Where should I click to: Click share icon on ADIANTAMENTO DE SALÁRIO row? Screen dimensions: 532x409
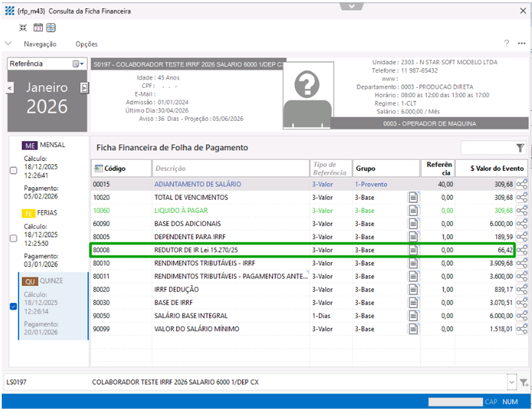(x=521, y=184)
